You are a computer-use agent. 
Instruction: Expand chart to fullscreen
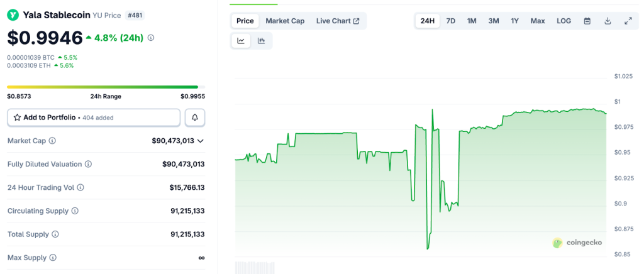click(628, 21)
